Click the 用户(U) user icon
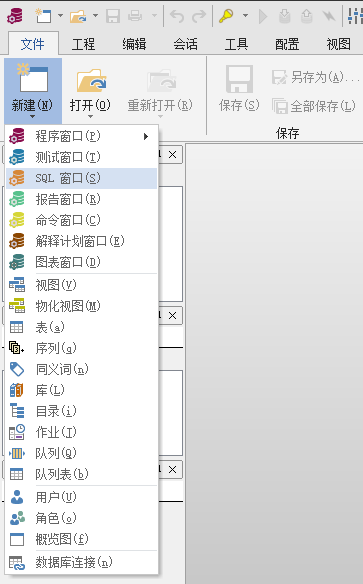Viewport: 363px width, 584px height. 17,497
